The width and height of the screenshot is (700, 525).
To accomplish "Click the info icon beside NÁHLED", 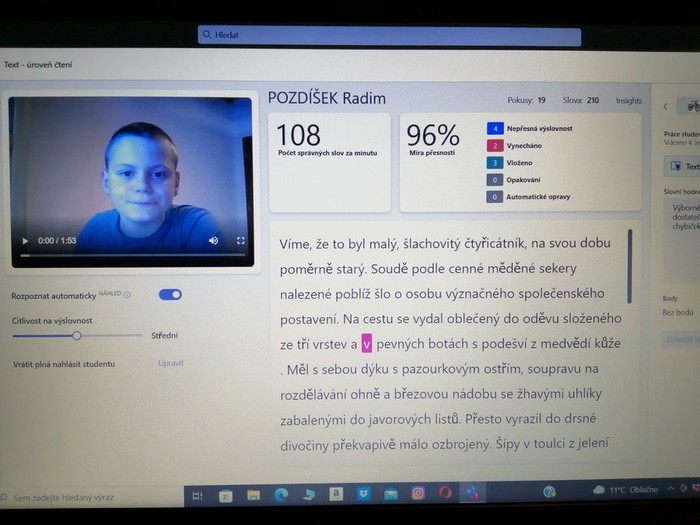I will point(127,295).
